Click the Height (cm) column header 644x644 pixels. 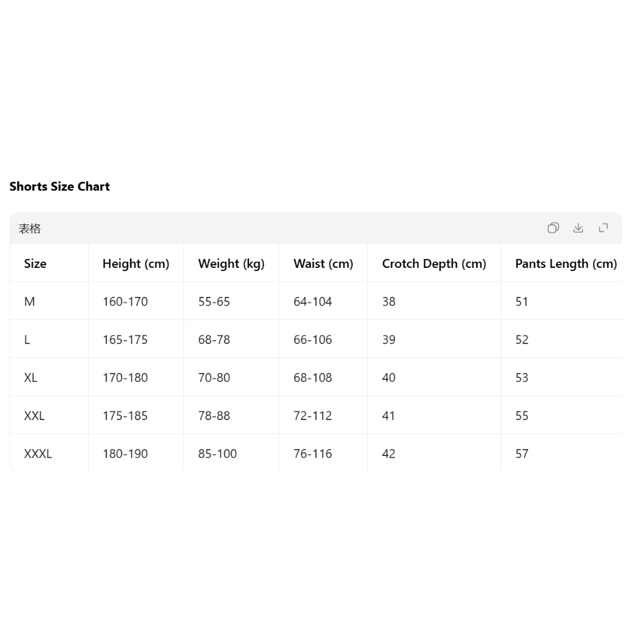point(136,264)
